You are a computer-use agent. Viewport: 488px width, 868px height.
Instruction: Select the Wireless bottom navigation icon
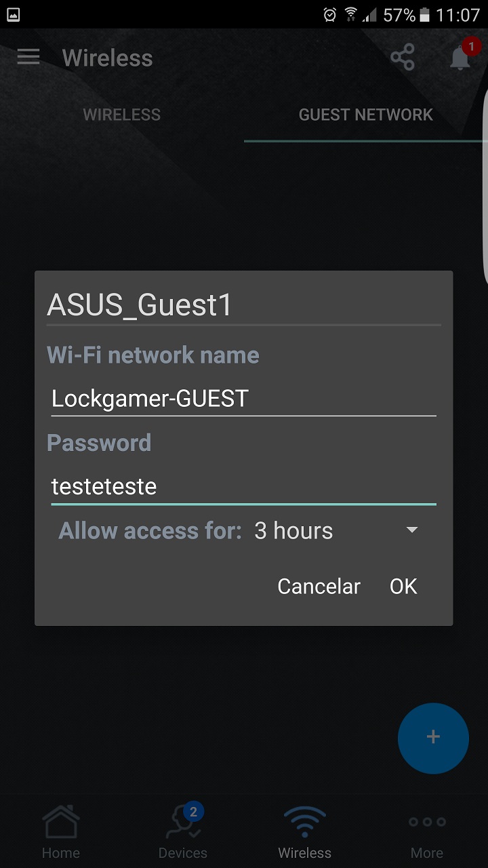[305, 832]
